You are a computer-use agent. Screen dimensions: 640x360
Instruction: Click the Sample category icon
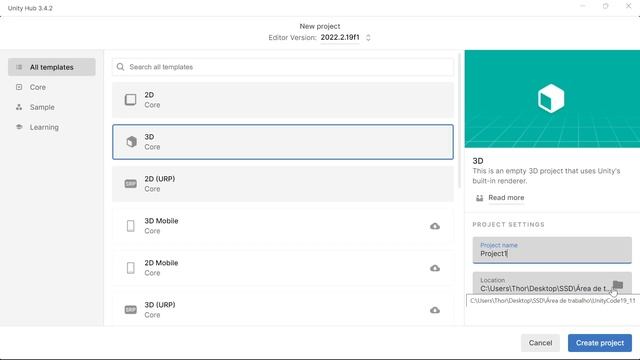19,107
